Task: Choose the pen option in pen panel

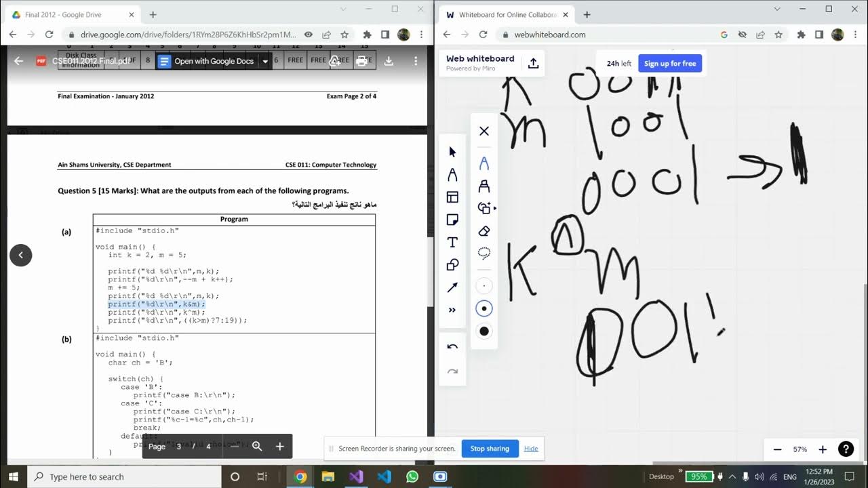Action: (484, 163)
